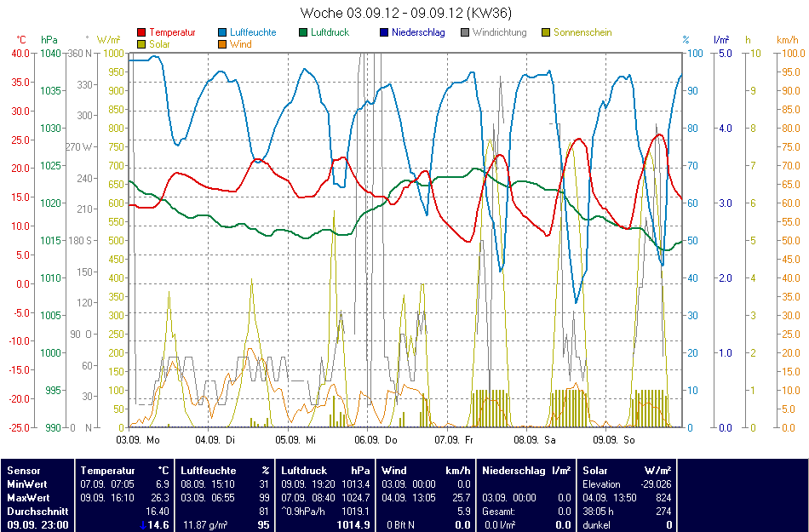This screenshot has width=809, height=532.
Task: Click the '08.09. Sa' date label
Action: (535, 440)
